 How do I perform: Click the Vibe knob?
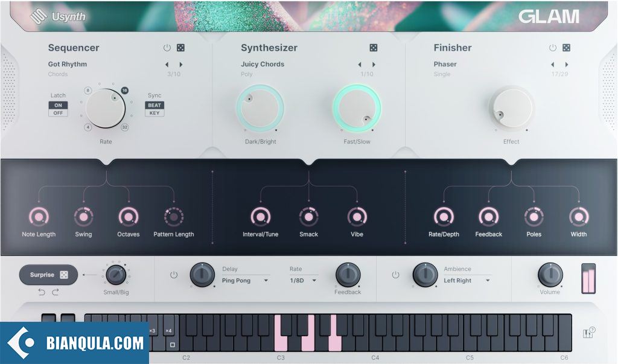(x=357, y=217)
